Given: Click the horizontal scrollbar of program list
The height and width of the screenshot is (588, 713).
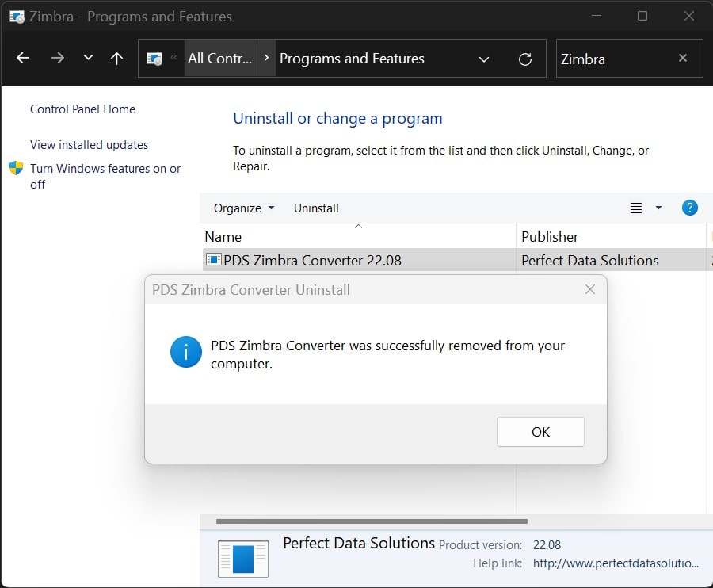Looking at the screenshot, I should (x=372, y=521).
